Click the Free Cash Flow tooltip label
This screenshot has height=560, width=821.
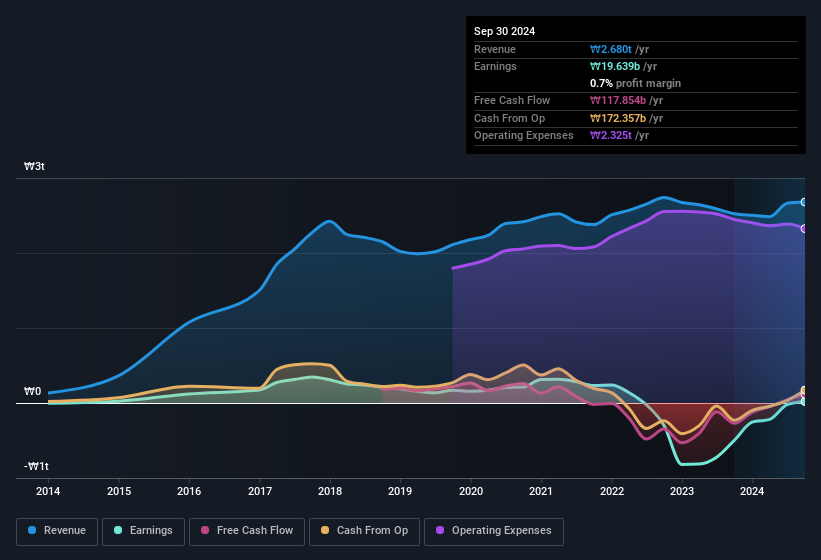tap(512, 100)
